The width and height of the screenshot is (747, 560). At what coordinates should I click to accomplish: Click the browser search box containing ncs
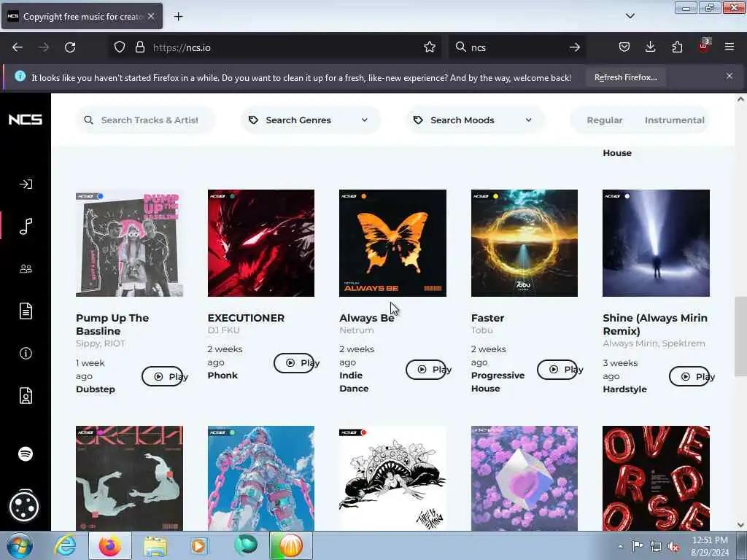pos(517,47)
